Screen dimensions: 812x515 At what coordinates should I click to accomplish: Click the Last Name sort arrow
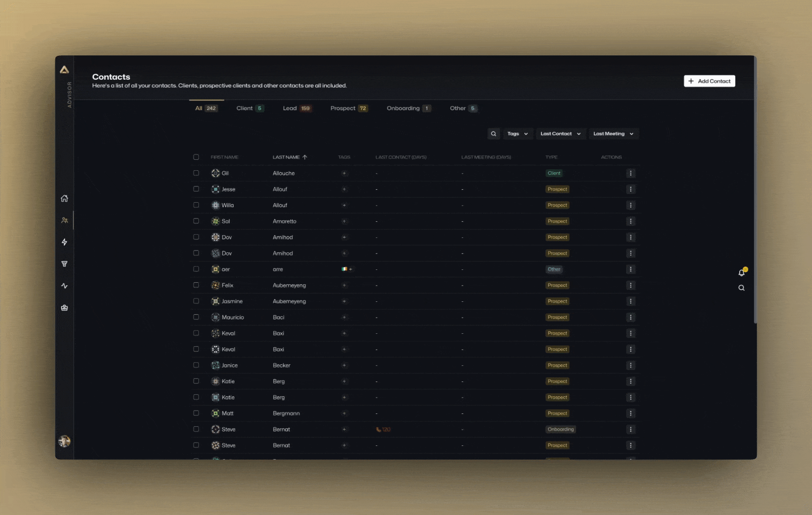point(305,157)
